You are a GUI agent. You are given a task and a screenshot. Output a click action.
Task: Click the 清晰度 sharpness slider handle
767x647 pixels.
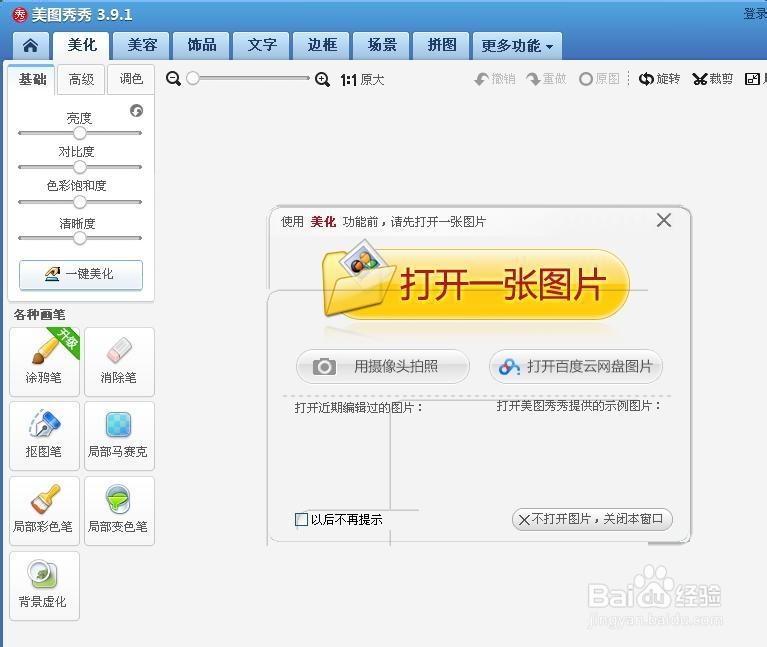(x=80, y=238)
